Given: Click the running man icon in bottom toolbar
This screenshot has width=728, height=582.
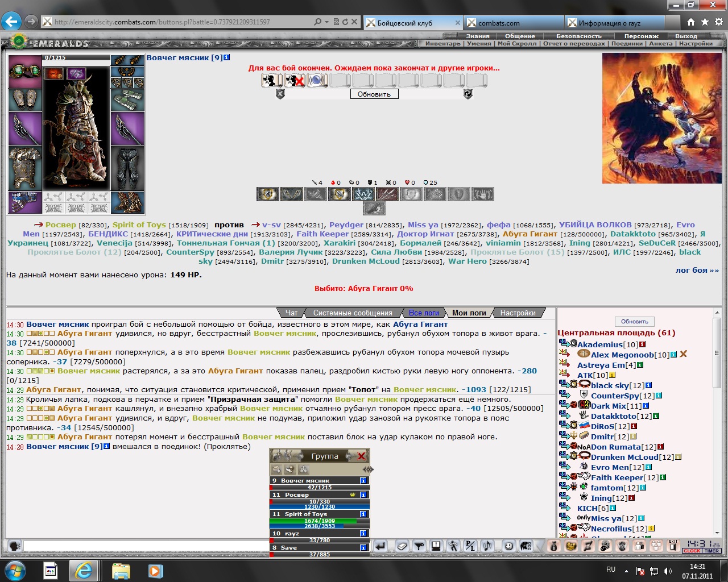Looking at the screenshot, I should [x=453, y=546].
